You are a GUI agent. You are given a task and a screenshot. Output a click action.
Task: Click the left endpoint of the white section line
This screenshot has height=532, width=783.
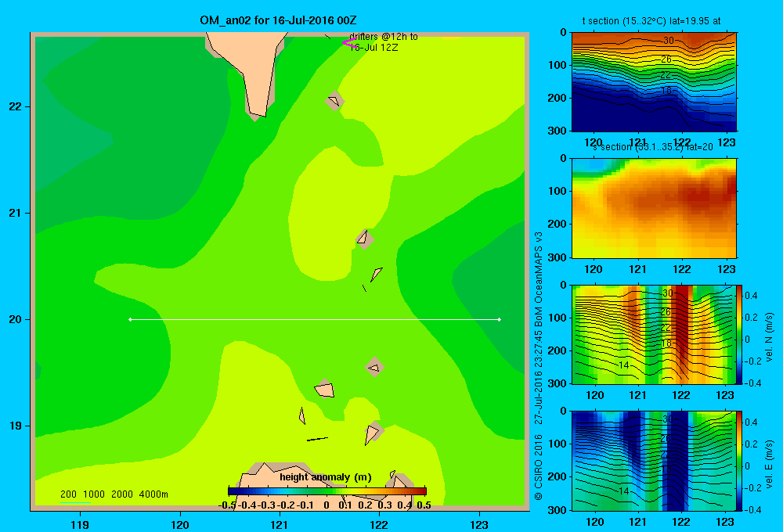(130, 319)
